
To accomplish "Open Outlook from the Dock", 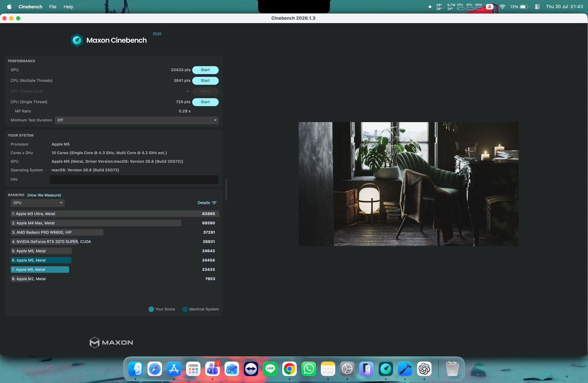I will tap(232, 369).
